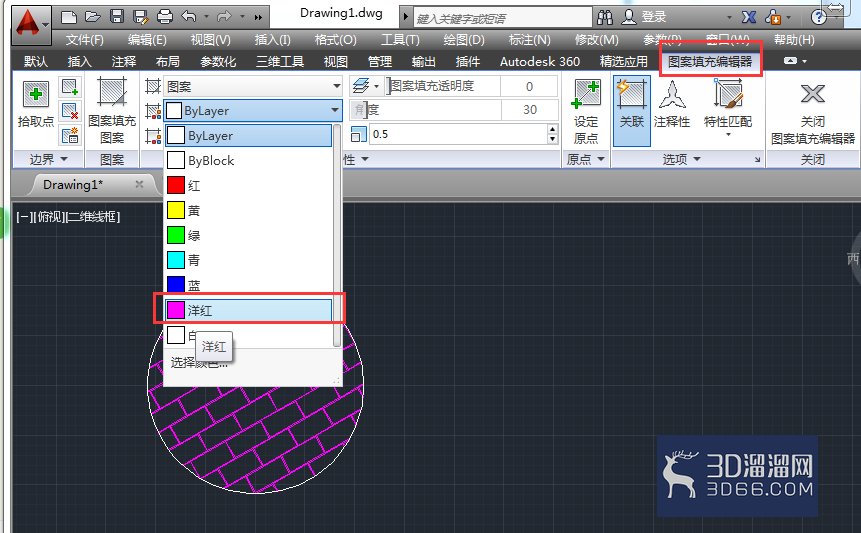This screenshot has width=861, height=533.
Task: Click the Redo arrow icon
Action: 225,16
